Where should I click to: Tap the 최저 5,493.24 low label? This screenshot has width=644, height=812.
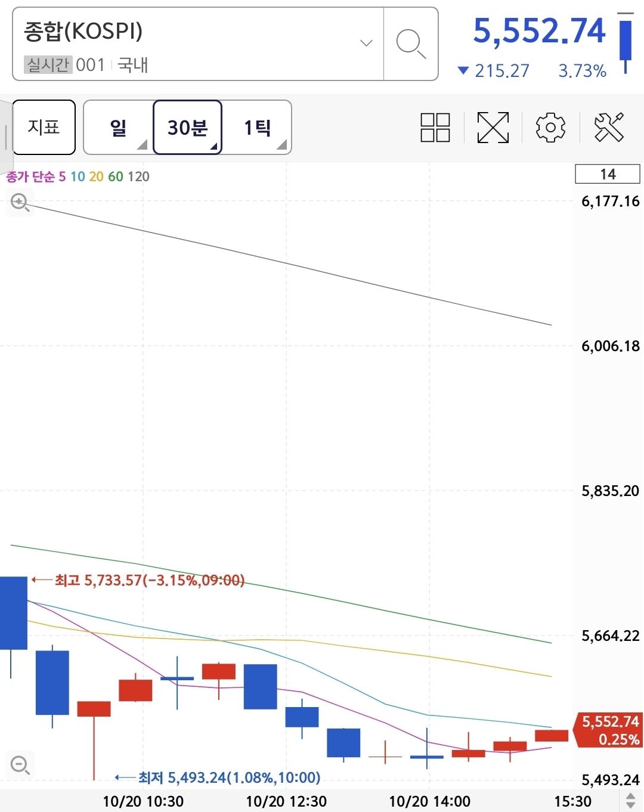point(229,777)
